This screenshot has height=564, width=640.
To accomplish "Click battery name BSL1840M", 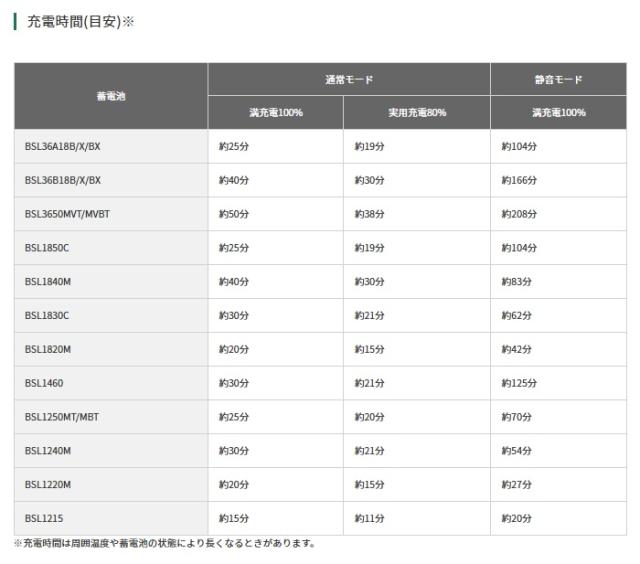I will [48, 282].
